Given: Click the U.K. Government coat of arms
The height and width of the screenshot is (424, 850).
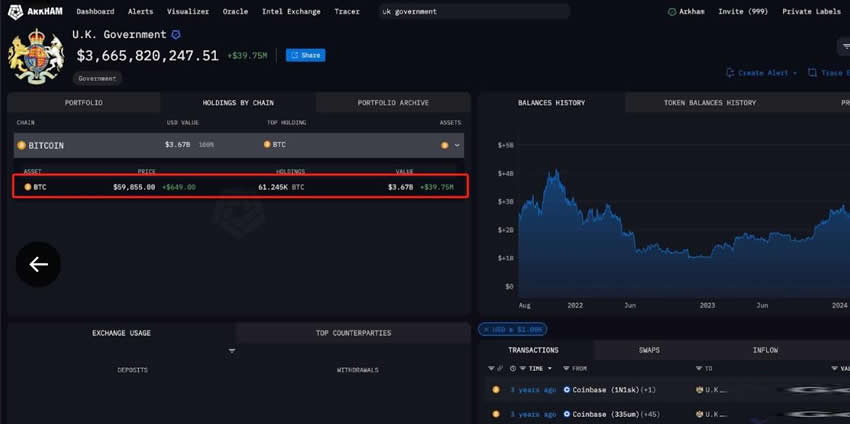Looking at the screenshot, I should tap(36, 56).
